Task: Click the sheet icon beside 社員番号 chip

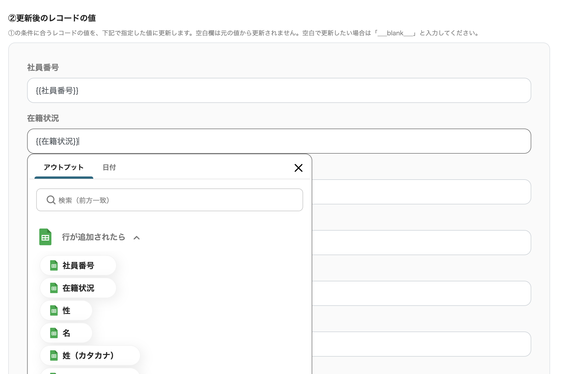Action: coord(54,265)
